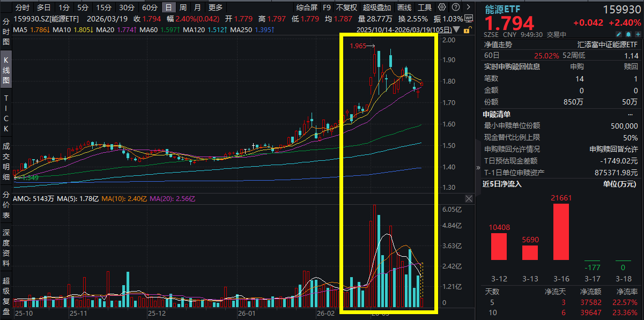Close the AMO volume sub-chart with X
Viewport: 644px width, 320px height.
point(469,199)
